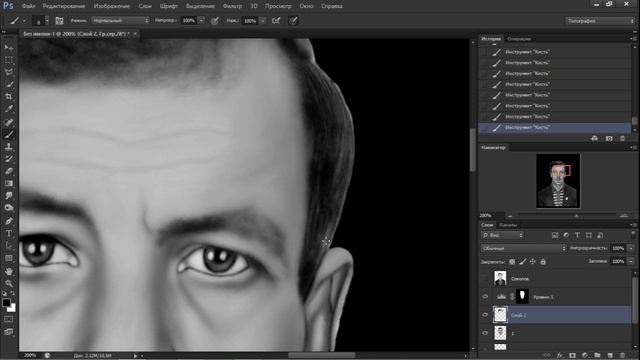Switch to the Каналы tab
The height and width of the screenshot is (360, 640).
coord(508,225)
